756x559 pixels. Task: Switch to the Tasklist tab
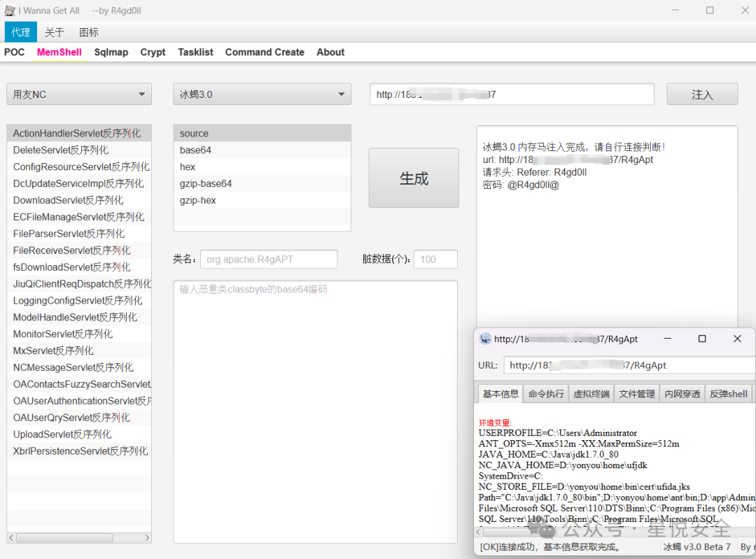[x=195, y=52]
